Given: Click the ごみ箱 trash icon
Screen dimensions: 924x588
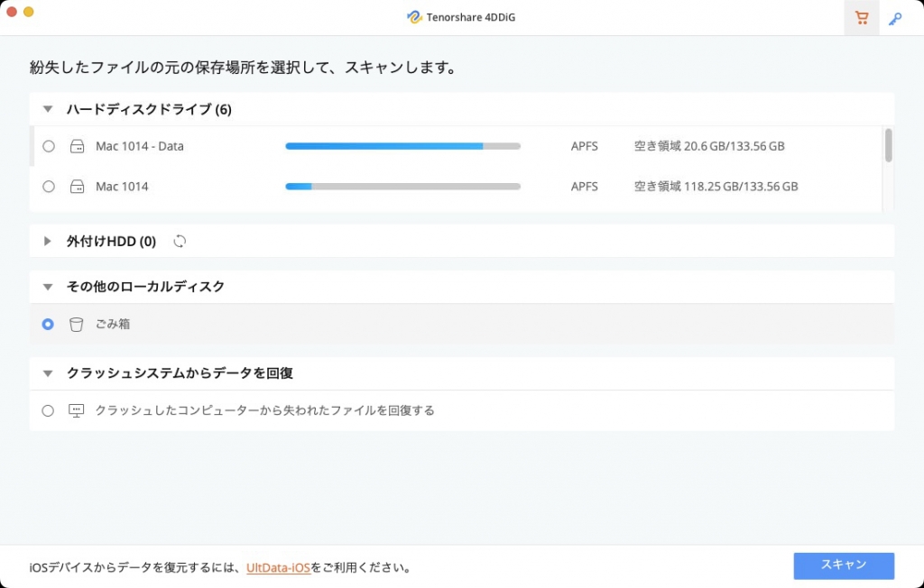Looking at the screenshot, I should tap(77, 325).
